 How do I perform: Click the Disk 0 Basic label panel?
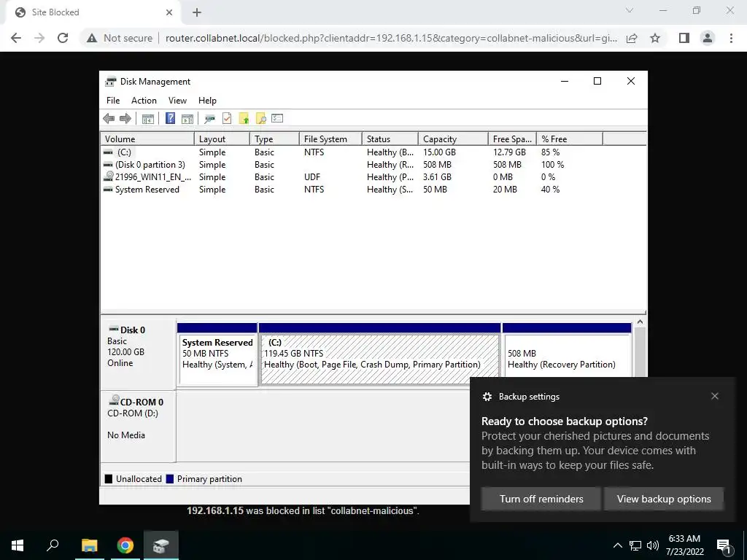click(138, 354)
